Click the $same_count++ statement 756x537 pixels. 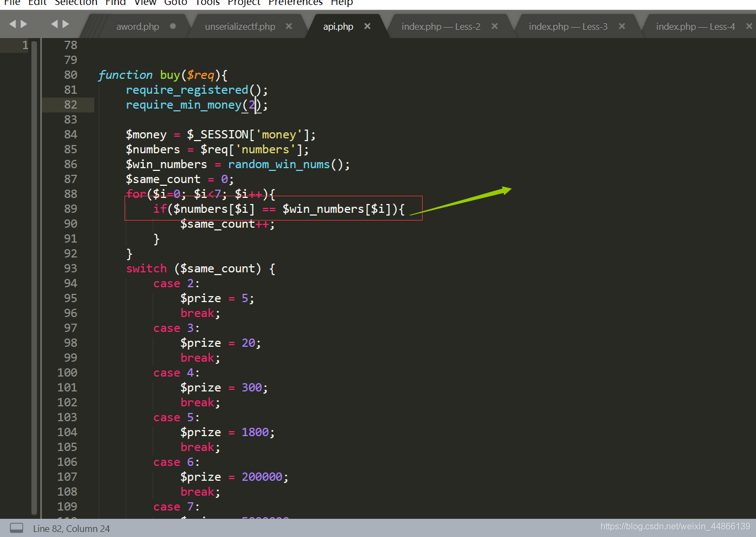tap(228, 224)
